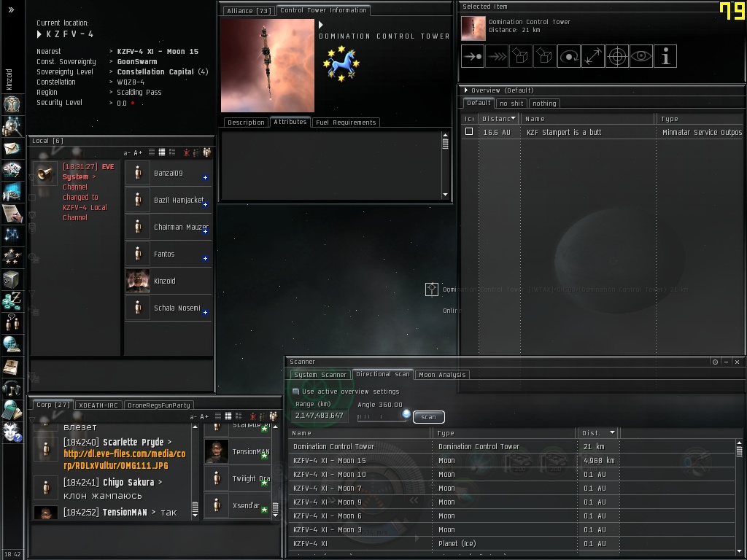The height and width of the screenshot is (560, 747).
Task: Click the Show Info 'i' icon
Action: click(x=665, y=56)
